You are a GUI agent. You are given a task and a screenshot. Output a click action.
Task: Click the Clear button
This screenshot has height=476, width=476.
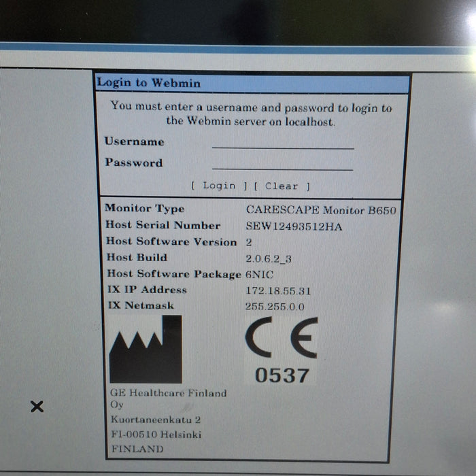282,186
